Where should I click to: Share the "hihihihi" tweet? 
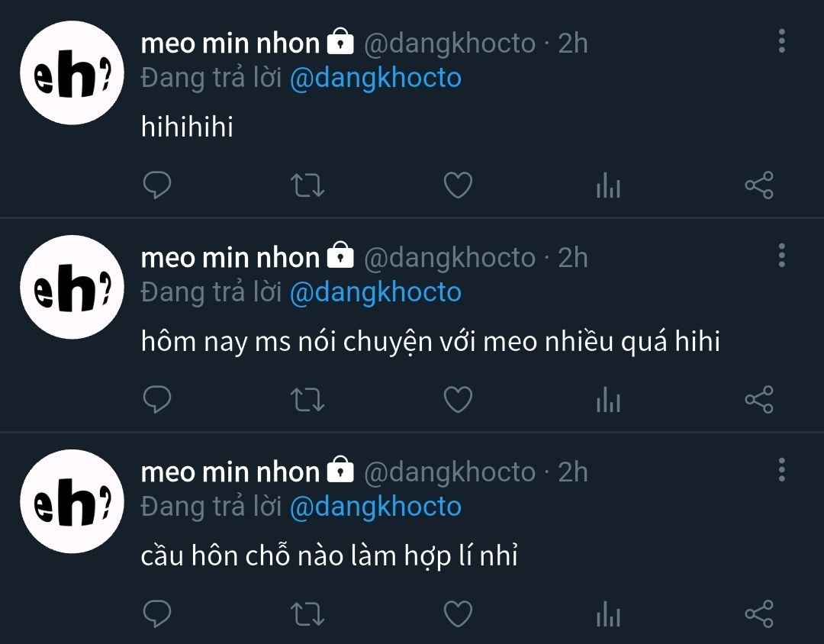(758, 185)
